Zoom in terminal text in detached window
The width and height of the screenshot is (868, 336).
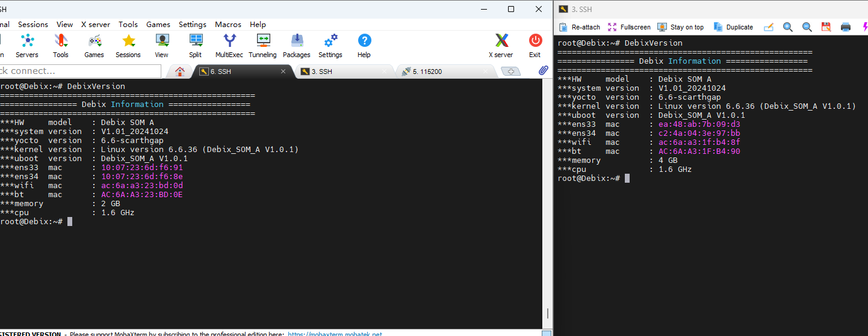787,27
